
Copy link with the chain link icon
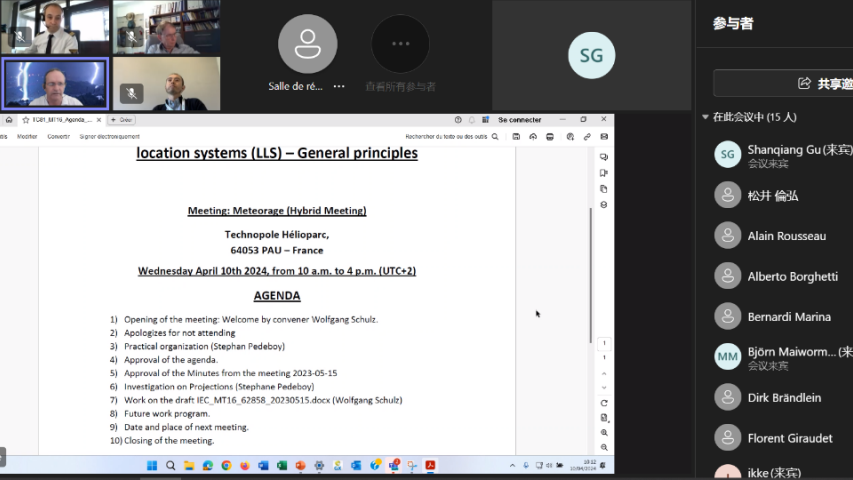[x=587, y=137]
